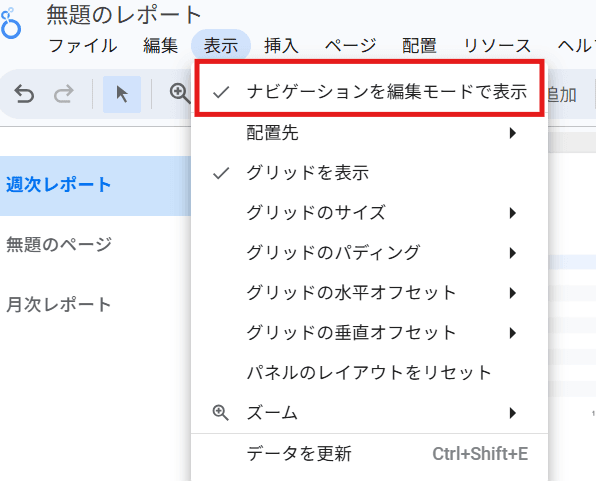Toggle グリッドを表示 checkmark option
The image size is (596, 481).
(x=369, y=173)
